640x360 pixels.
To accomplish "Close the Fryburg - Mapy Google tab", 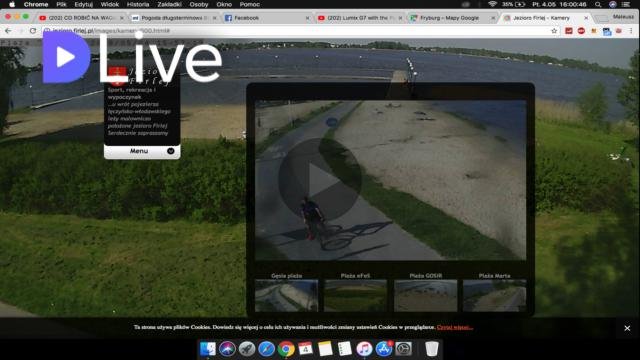I will coord(493,18).
